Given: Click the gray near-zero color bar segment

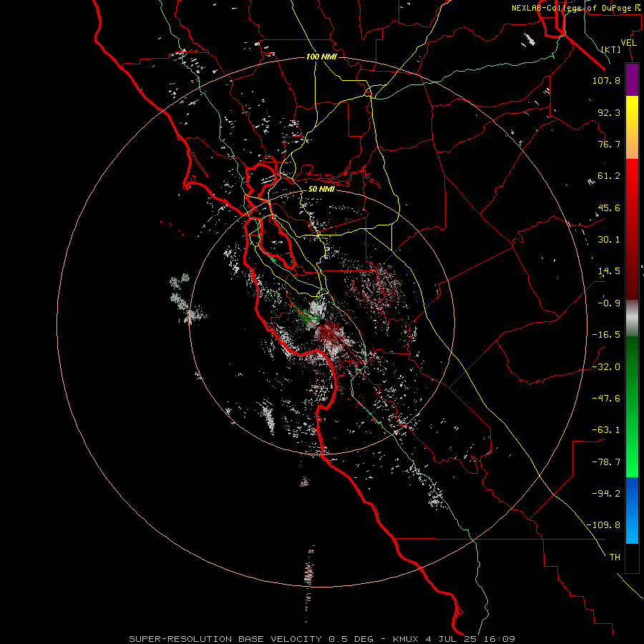Looking at the screenshot, I should (x=632, y=318).
